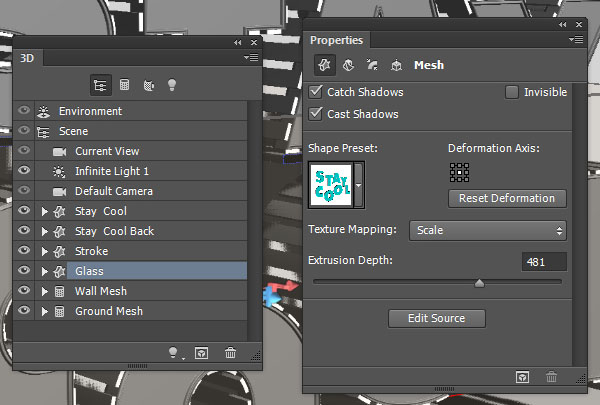This screenshot has height=405, width=600.
Task: Filter 3D panel by materials
Action: point(148,85)
